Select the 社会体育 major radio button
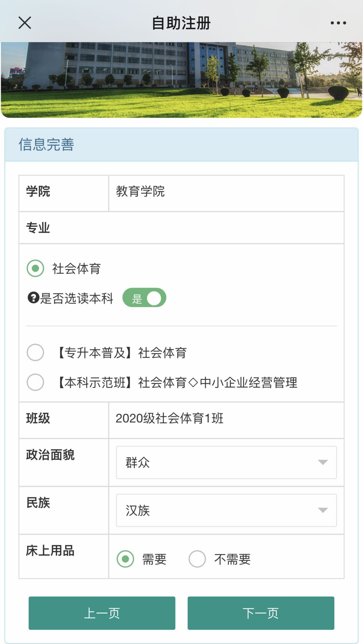The image size is (363, 644). pos(35,268)
